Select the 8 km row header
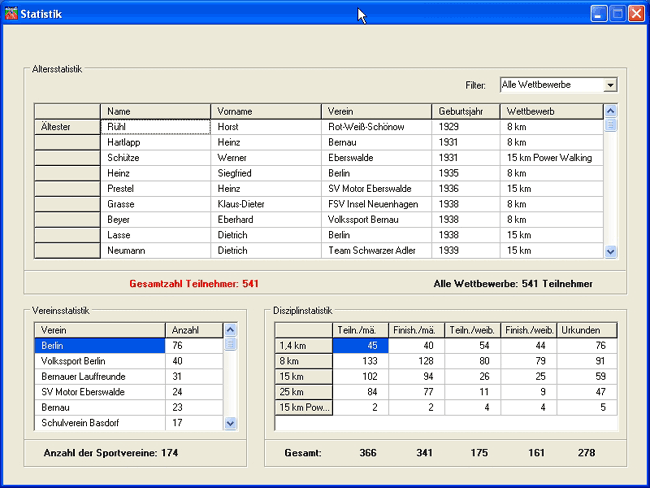Screen dimensions: 650x488 [302, 361]
